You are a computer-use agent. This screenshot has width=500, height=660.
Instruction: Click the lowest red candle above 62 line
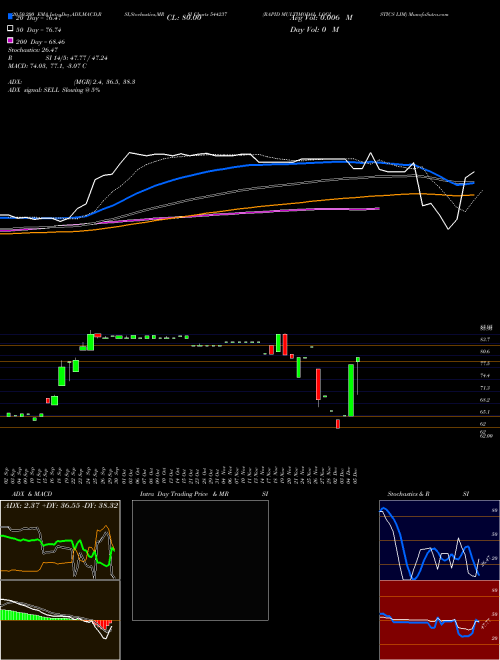pos(338,424)
